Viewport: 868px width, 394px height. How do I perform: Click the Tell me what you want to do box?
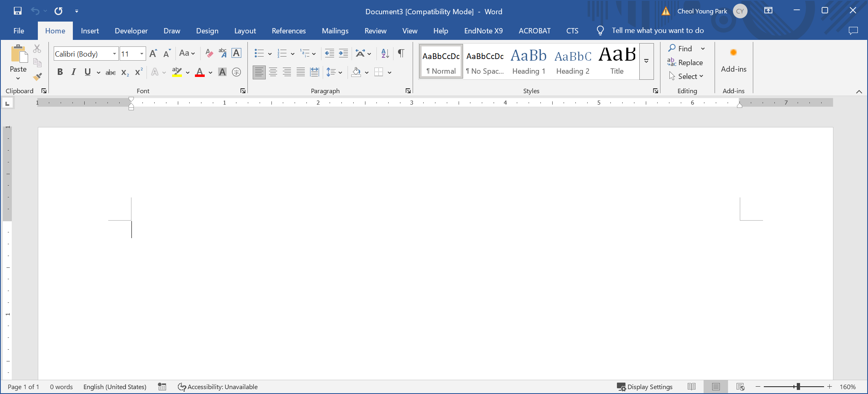tap(658, 31)
